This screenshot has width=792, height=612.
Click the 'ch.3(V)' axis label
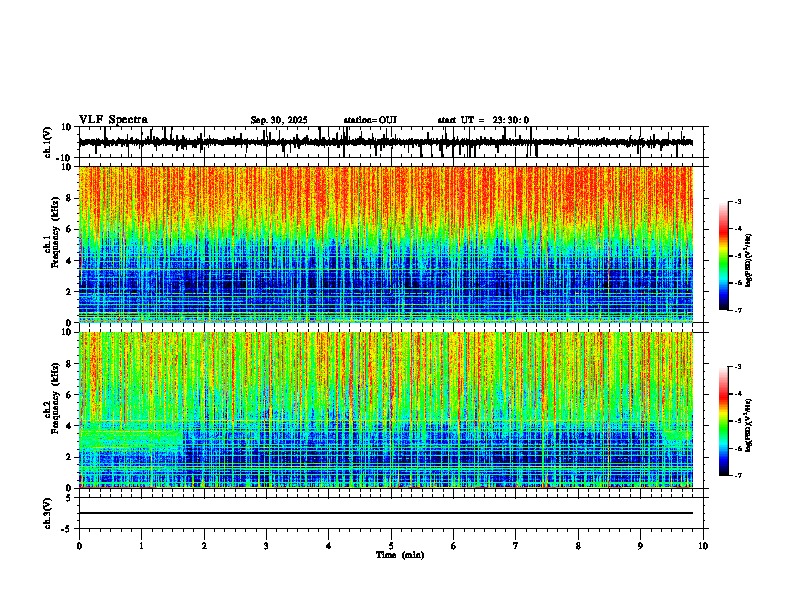(x=48, y=514)
